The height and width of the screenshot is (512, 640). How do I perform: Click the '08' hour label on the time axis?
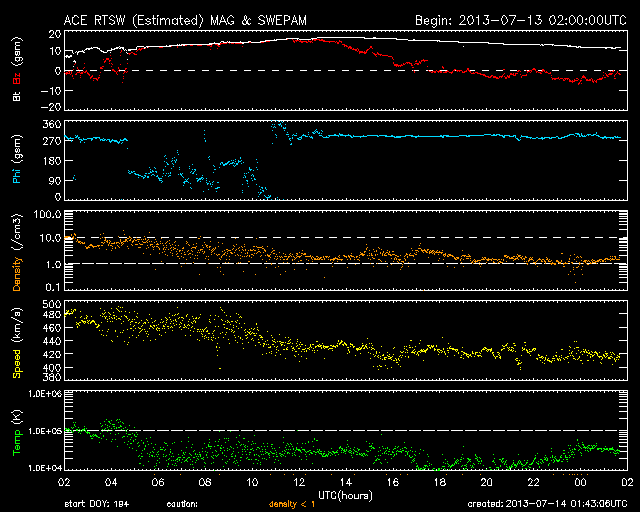pos(205,483)
